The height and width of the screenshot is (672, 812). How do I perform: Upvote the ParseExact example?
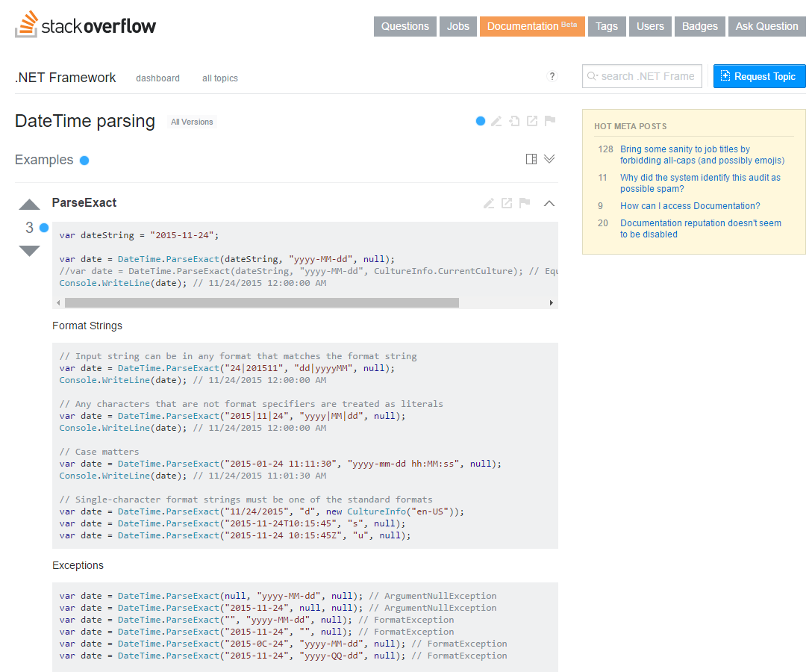[29, 204]
